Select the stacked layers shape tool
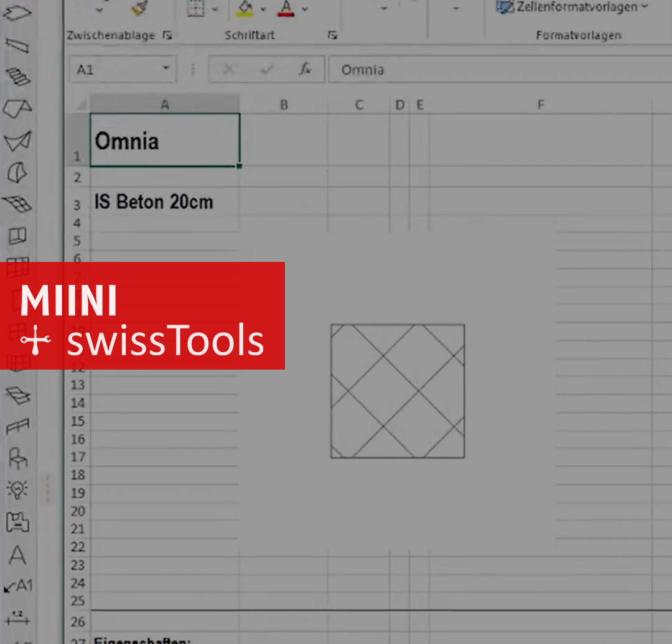 tap(17, 77)
